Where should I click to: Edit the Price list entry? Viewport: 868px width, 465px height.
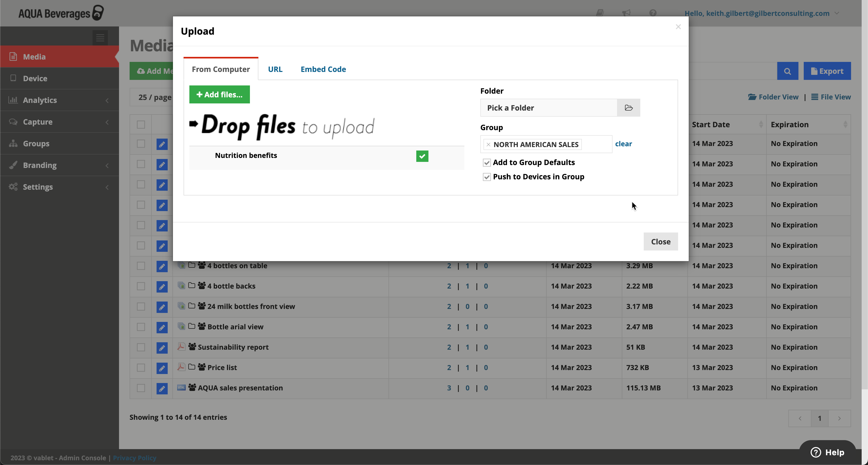click(x=162, y=368)
